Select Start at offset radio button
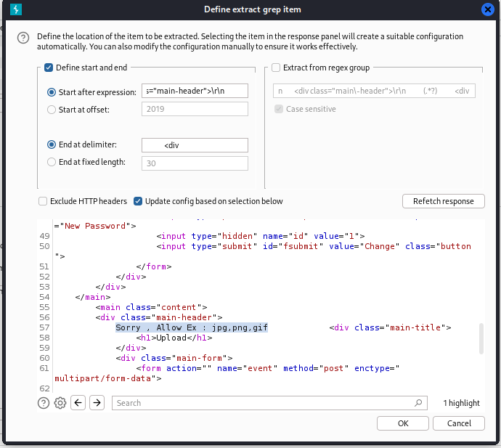 point(52,110)
